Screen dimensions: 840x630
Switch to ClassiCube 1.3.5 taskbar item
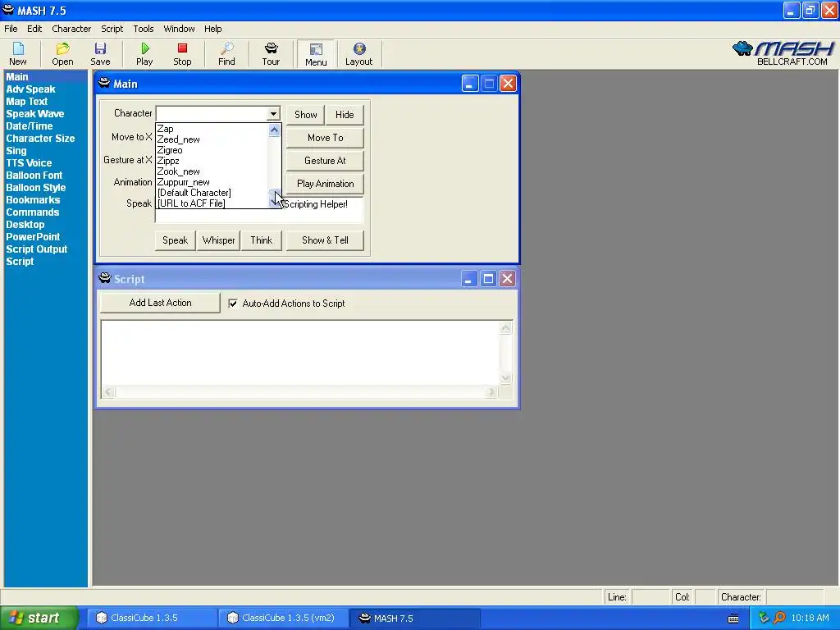(x=150, y=618)
